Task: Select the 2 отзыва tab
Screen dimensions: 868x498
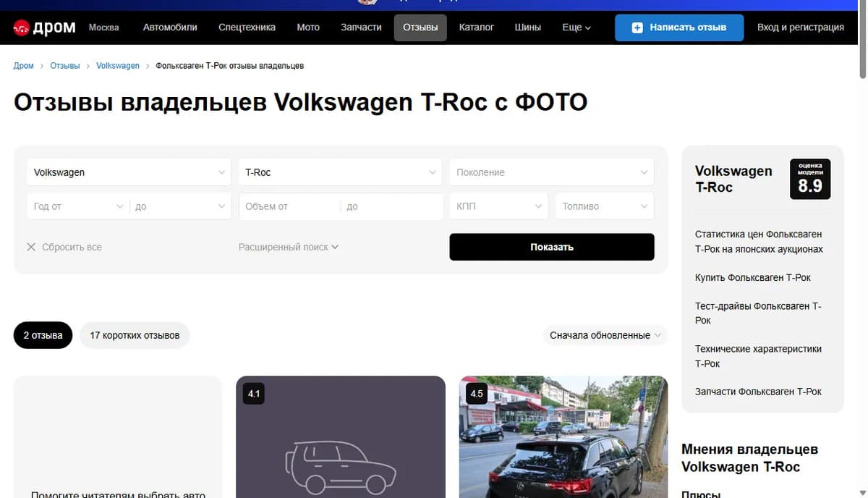Action: click(x=43, y=335)
